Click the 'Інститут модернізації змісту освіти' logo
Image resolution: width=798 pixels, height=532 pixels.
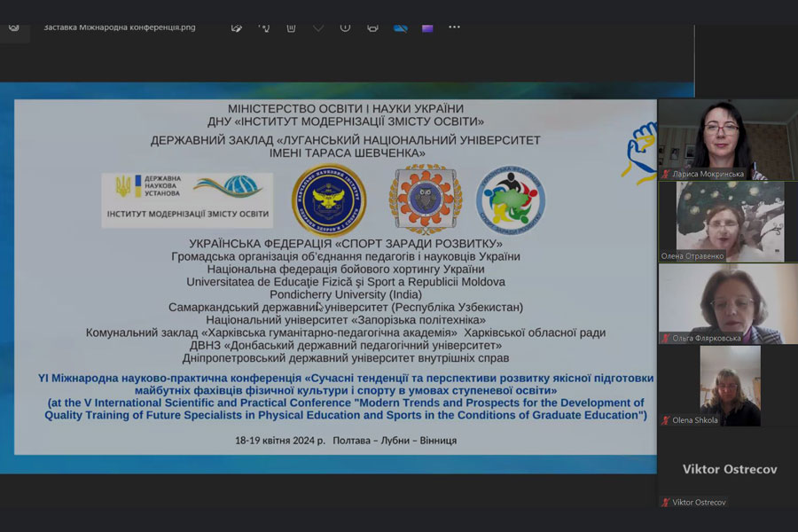click(x=187, y=200)
